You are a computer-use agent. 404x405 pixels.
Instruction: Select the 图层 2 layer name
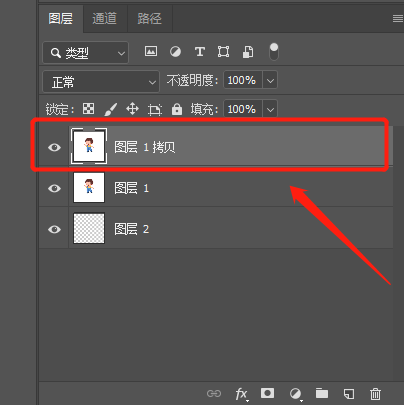pyautogui.click(x=131, y=229)
